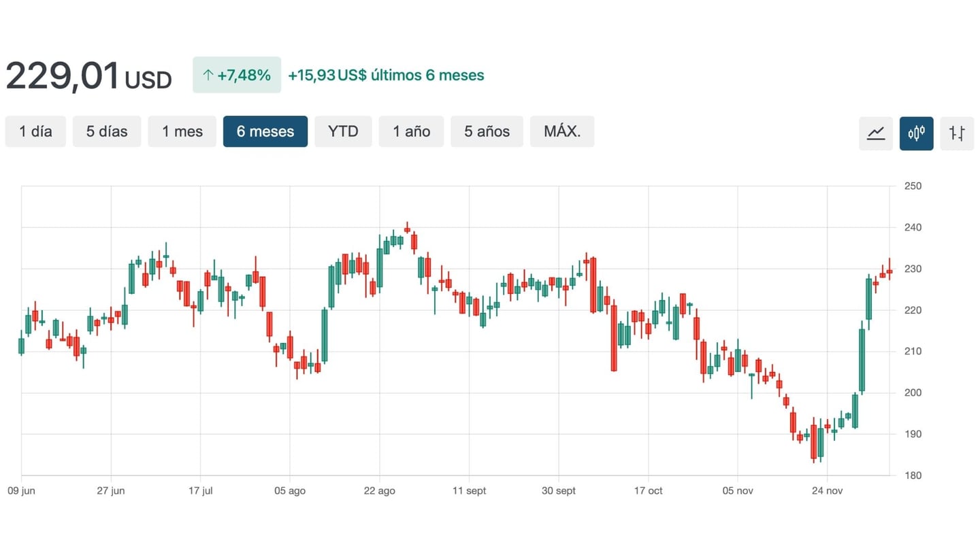Click the last candlestick on the chart
The image size is (980, 551).
[889, 271]
